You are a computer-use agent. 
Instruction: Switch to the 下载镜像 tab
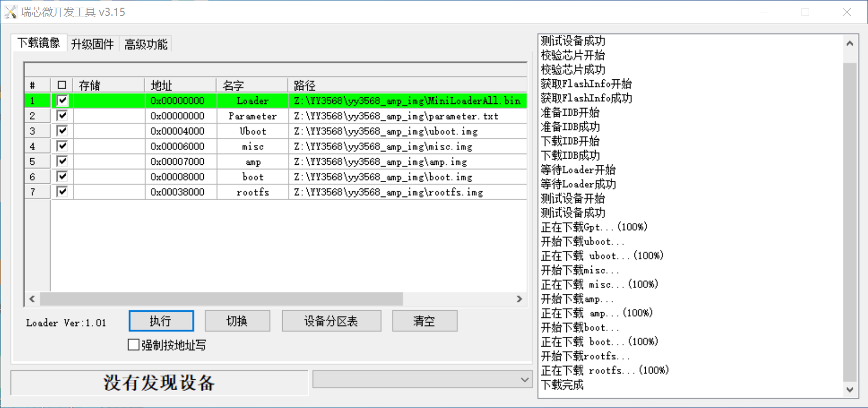(x=38, y=43)
